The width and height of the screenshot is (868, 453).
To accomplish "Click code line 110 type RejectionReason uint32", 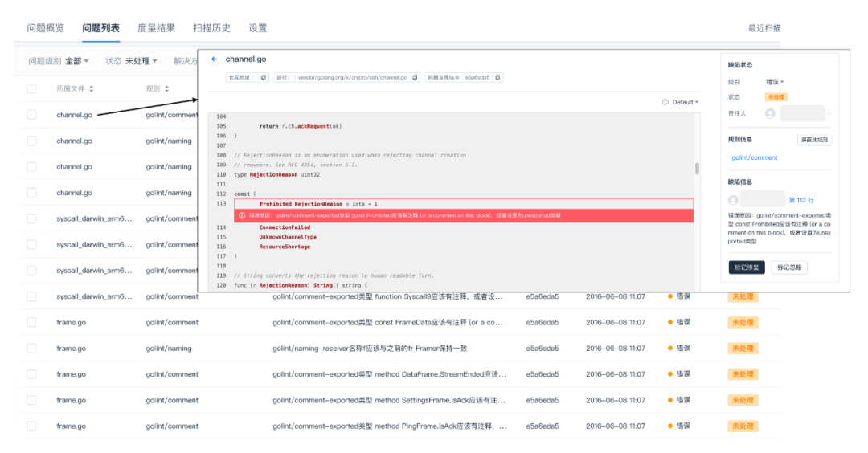I will [276, 175].
